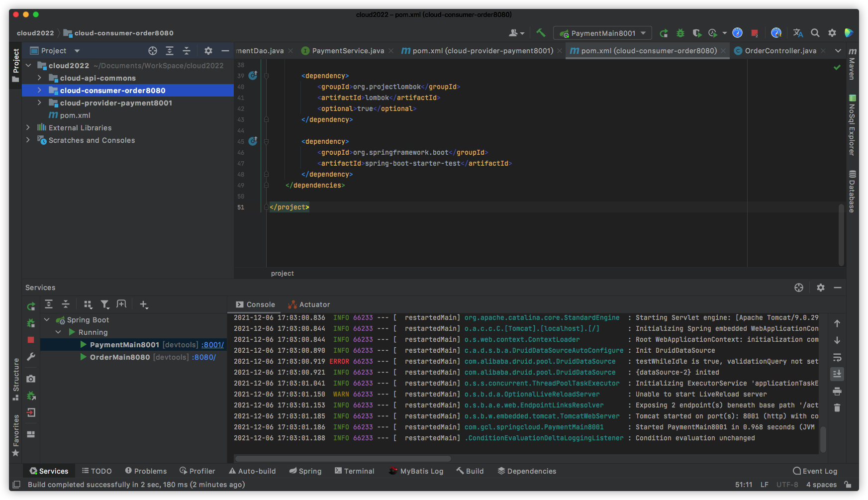Open Search Everywhere magnifier icon
868x500 pixels.
point(815,33)
